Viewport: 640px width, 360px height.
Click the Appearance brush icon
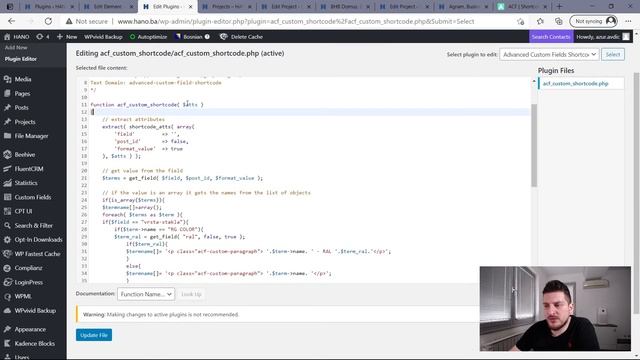coord(7,329)
